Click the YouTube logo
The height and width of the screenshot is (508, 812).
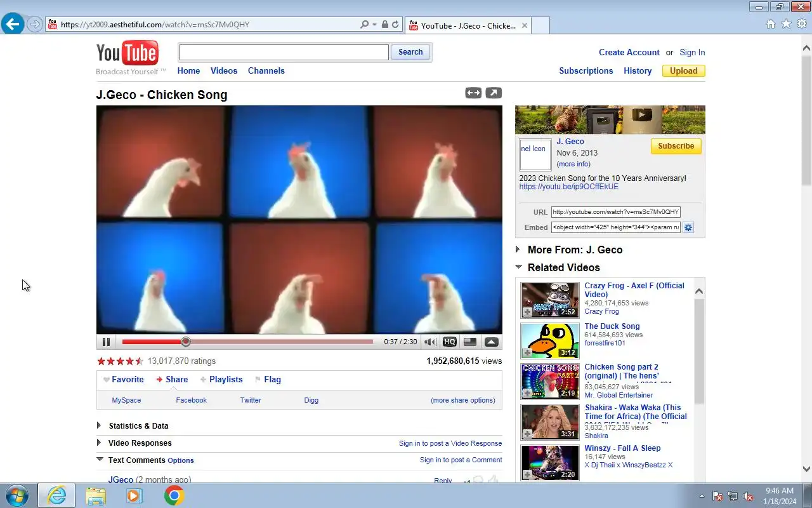[x=128, y=53]
